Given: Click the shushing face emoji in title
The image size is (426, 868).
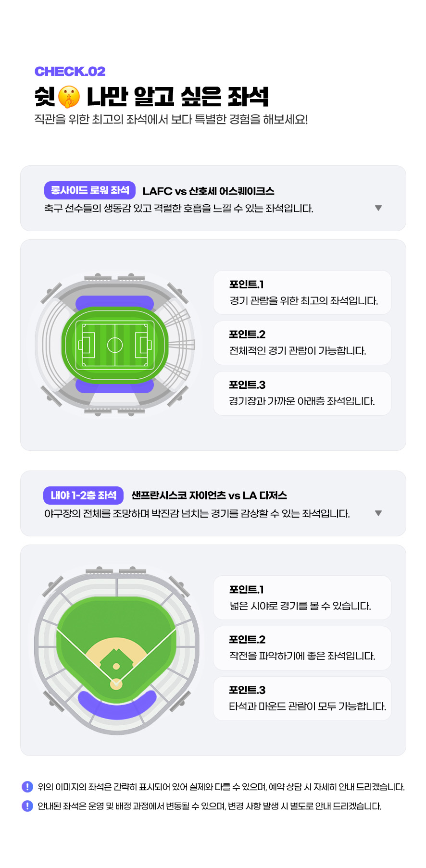Looking at the screenshot, I should pos(69,97).
